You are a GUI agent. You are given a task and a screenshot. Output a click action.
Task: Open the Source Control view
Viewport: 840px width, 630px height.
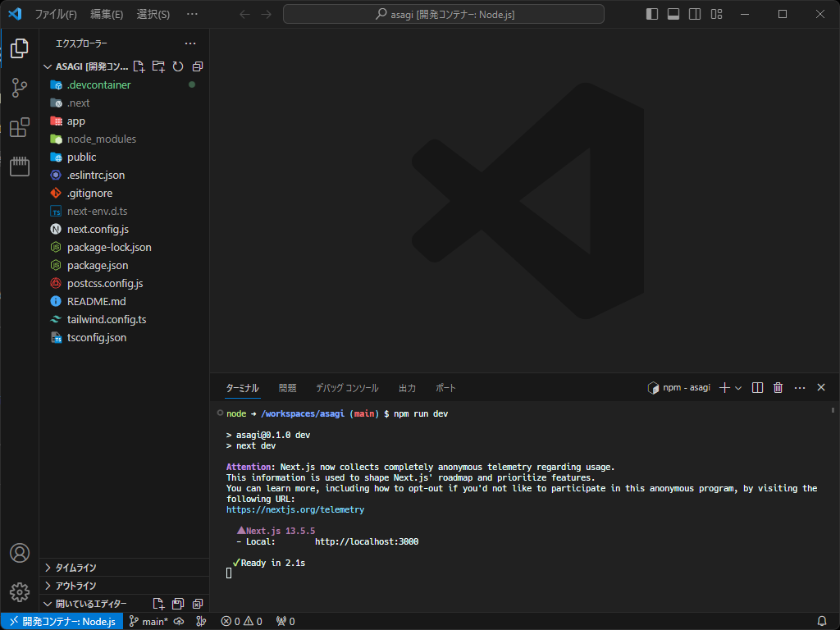(20, 88)
